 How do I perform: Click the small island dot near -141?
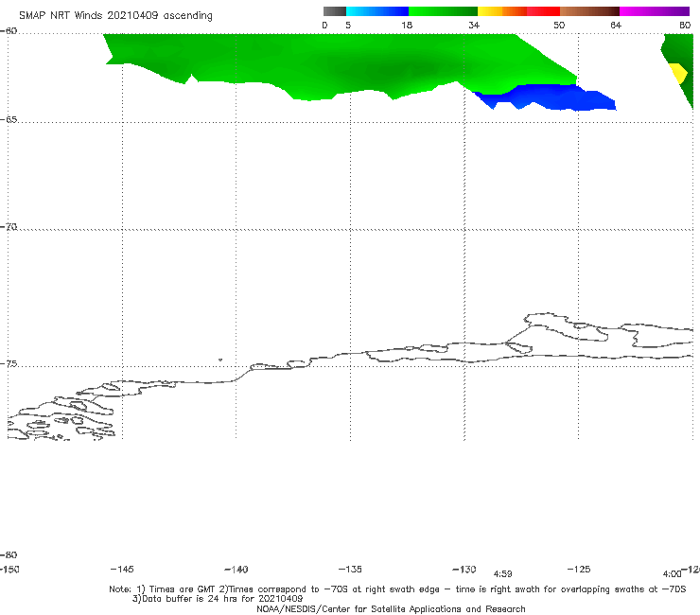point(220,360)
